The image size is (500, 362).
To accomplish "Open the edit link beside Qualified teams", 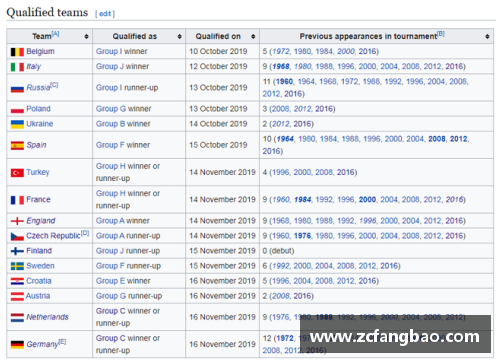I will point(105,14).
